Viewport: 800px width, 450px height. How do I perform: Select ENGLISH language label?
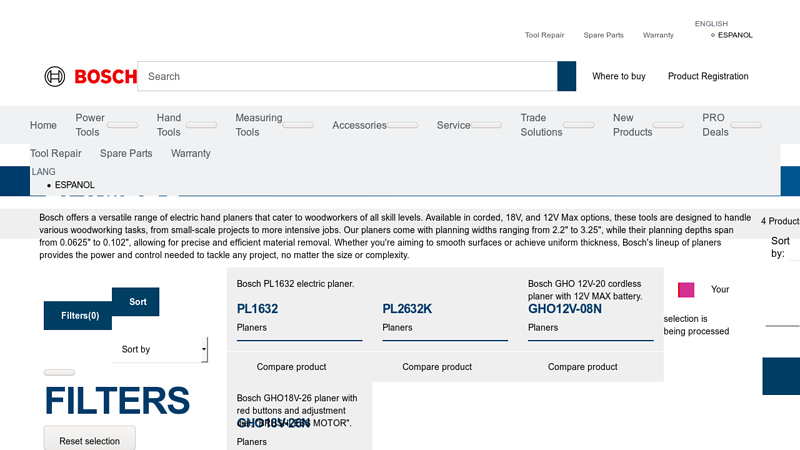711,23
